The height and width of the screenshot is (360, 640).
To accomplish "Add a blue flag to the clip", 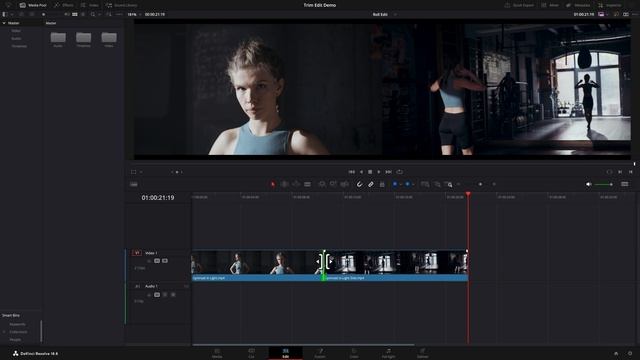I will pos(395,184).
